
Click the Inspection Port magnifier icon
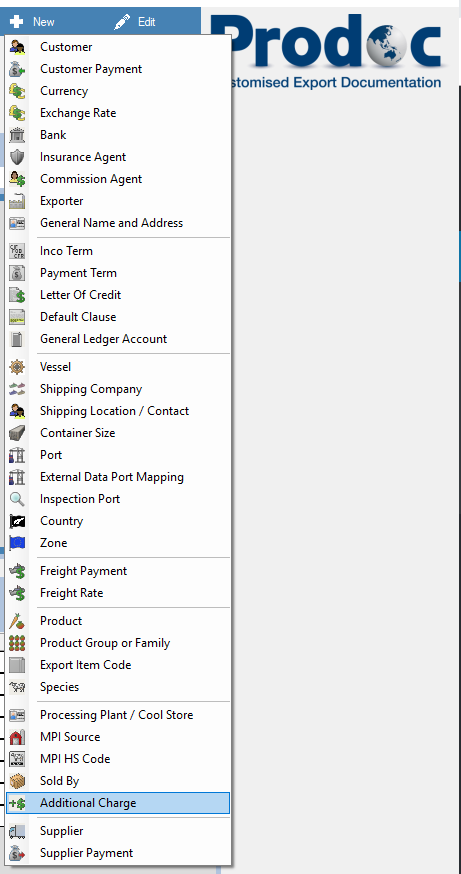pos(17,499)
